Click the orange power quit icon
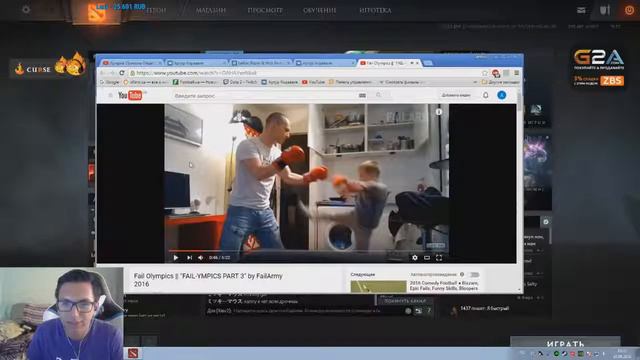The image size is (640, 360). coord(629,10)
